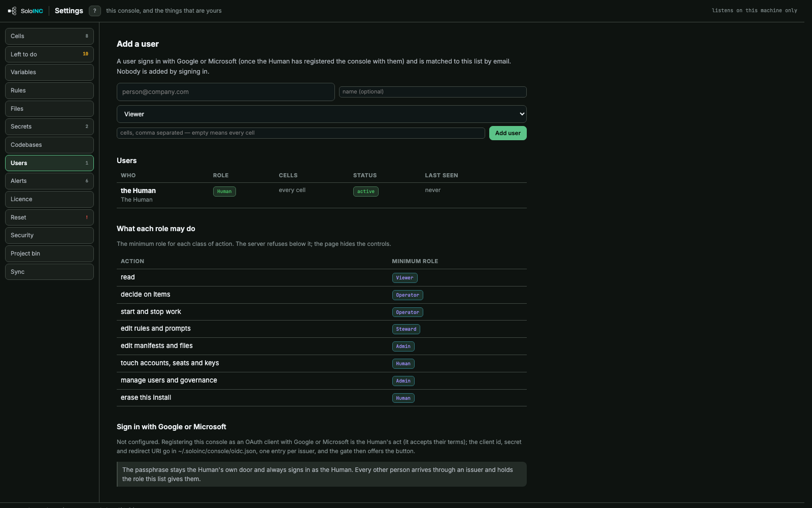
Task: Click the MINIMUM ROLE column header
Action: coord(415,261)
